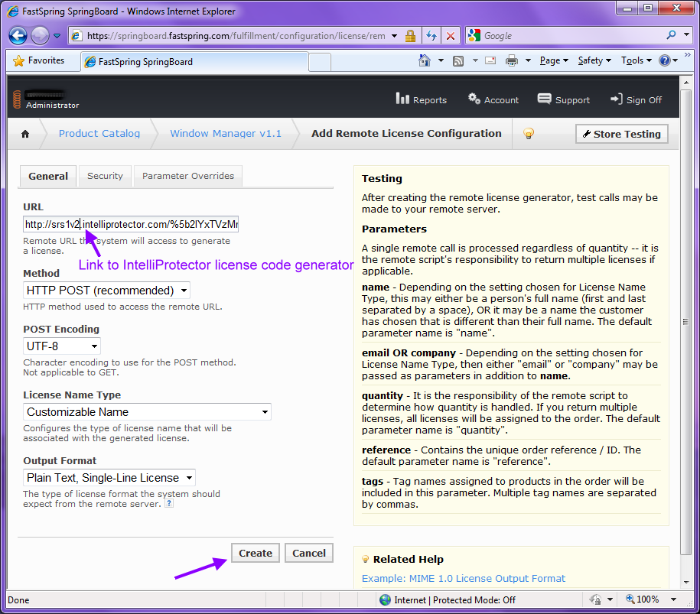The width and height of the screenshot is (700, 614).
Task: Open Account settings link
Action: (x=493, y=99)
